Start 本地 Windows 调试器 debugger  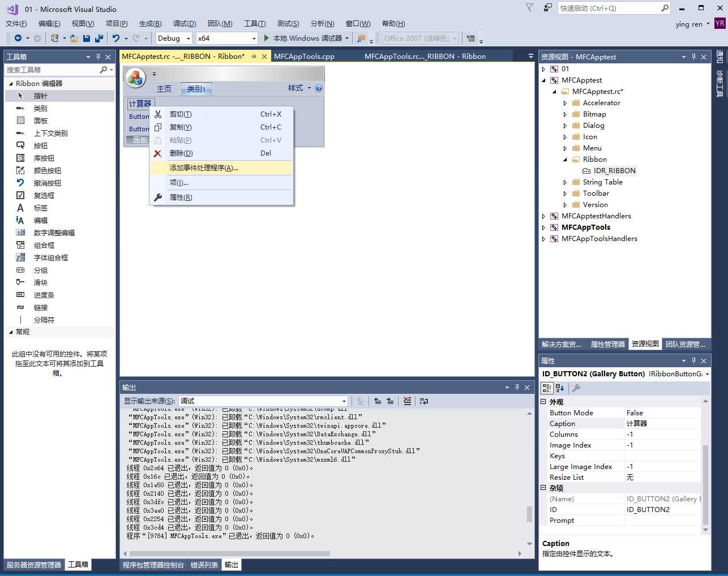coord(306,38)
